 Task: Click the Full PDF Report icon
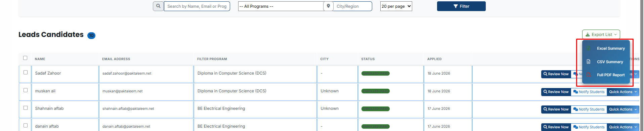(x=589, y=75)
